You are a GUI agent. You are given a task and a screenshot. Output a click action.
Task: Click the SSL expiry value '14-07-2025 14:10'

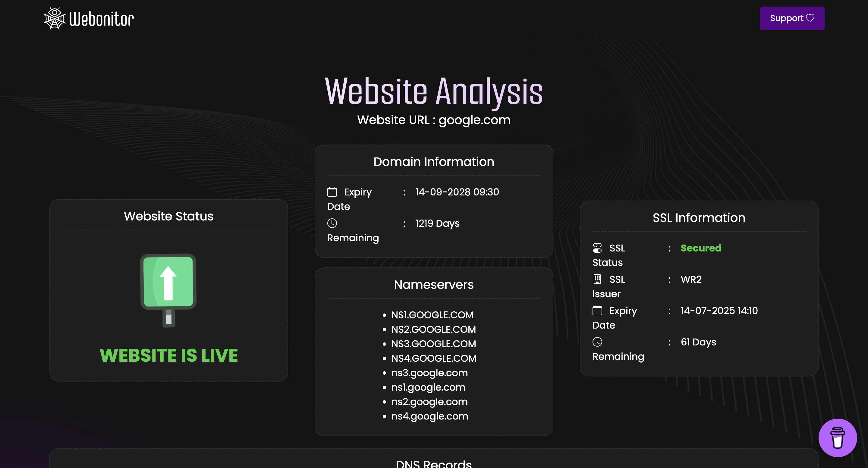point(719,311)
